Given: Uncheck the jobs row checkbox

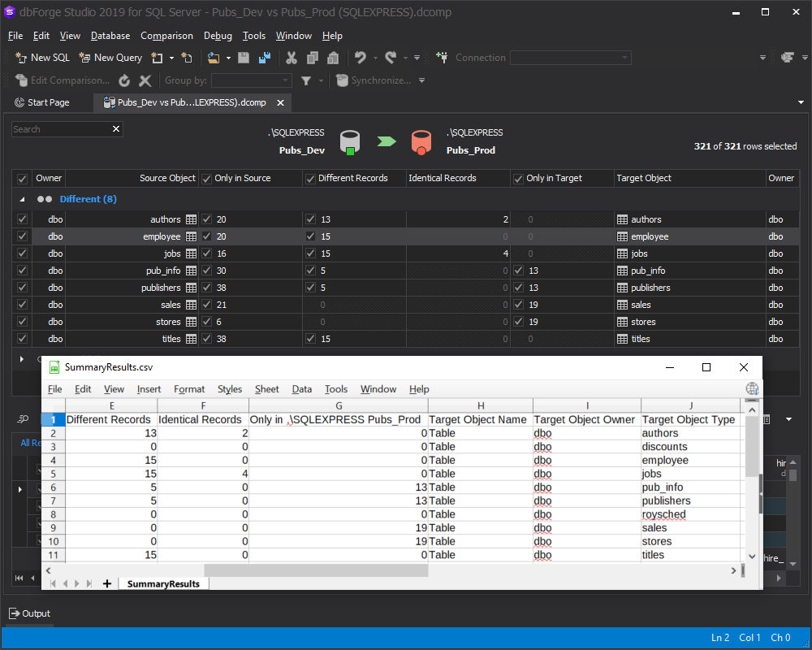Looking at the screenshot, I should [x=22, y=253].
